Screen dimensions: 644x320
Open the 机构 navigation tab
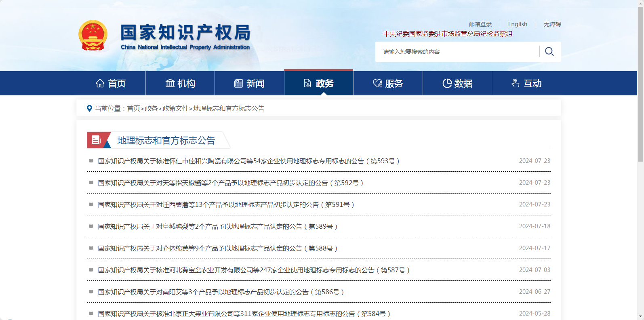(180, 83)
